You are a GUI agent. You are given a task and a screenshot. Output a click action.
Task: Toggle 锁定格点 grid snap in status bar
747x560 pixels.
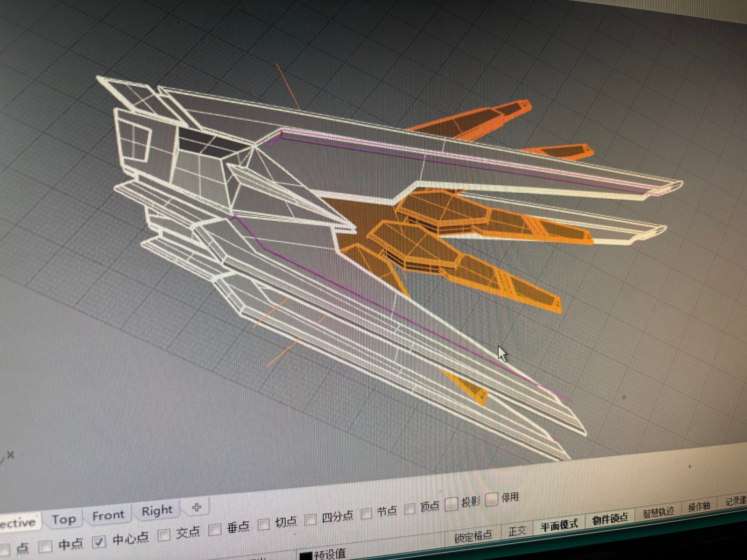click(473, 536)
